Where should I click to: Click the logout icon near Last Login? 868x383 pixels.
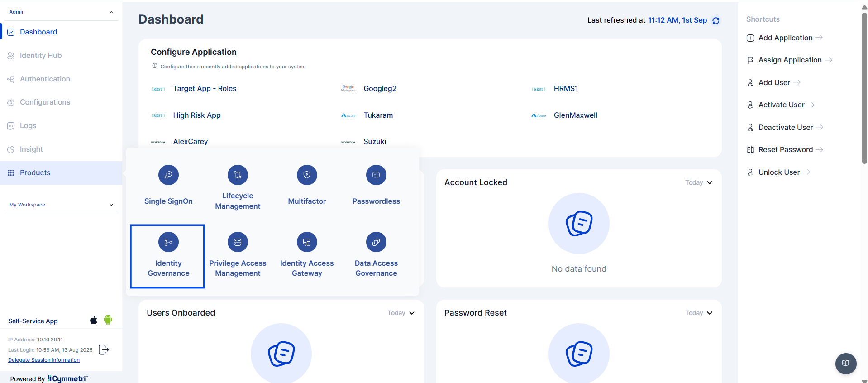click(x=104, y=349)
